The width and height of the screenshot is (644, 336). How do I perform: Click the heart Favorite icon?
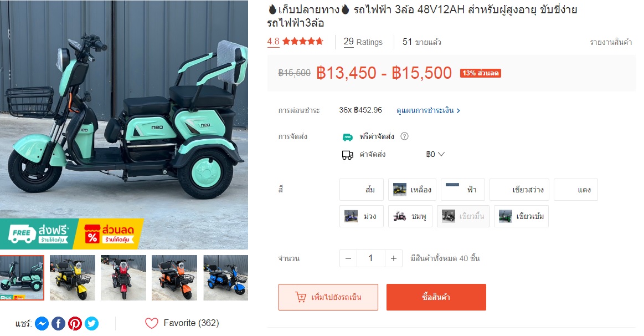pyautogui.click(x=152, y=323)
